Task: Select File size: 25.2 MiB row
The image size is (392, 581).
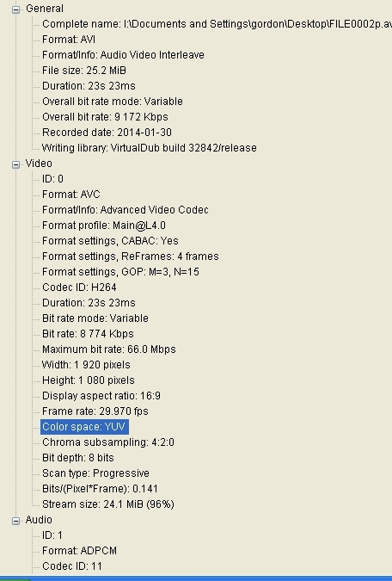Action: (84, 71)
